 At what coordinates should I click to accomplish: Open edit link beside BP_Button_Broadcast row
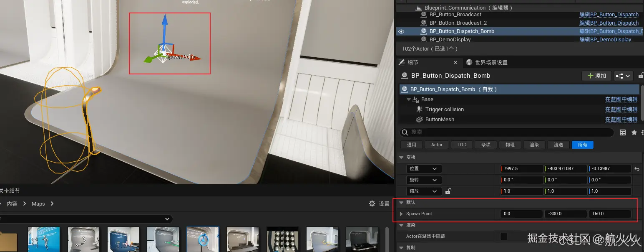coord(609,15)
